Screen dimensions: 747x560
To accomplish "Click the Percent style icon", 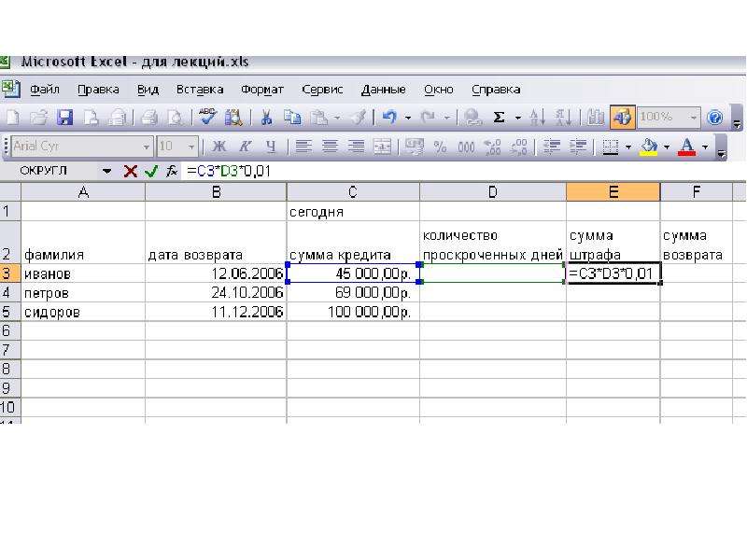I will pos(440,147).
